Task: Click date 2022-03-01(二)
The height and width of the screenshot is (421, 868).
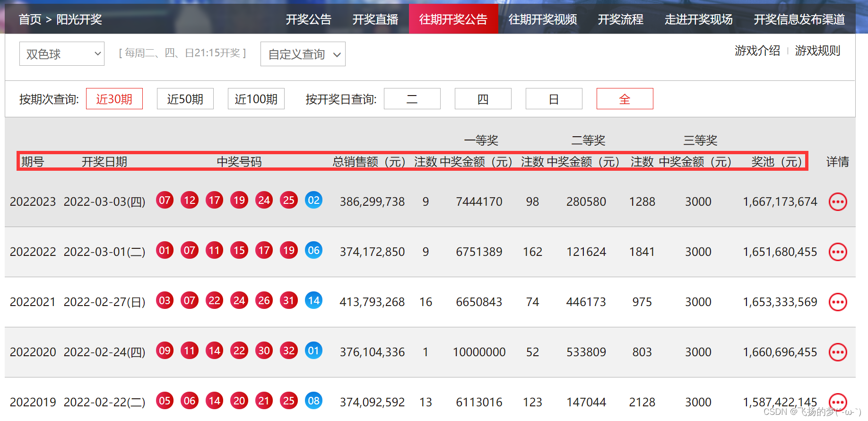Action: [x=104, y=252]
